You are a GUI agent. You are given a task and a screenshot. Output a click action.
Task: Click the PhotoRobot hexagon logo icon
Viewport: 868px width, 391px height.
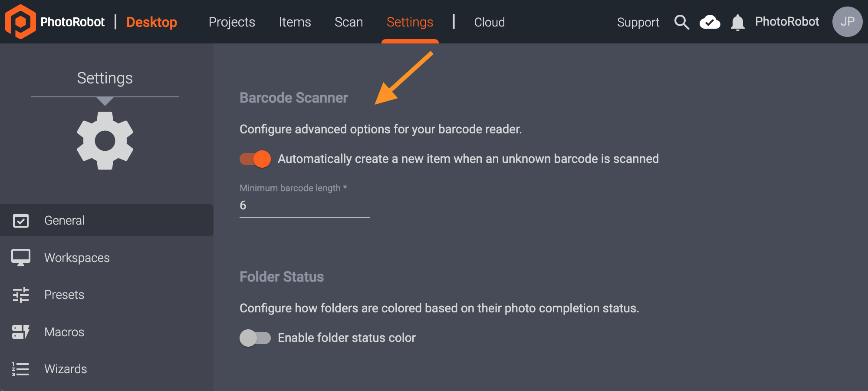20,22
